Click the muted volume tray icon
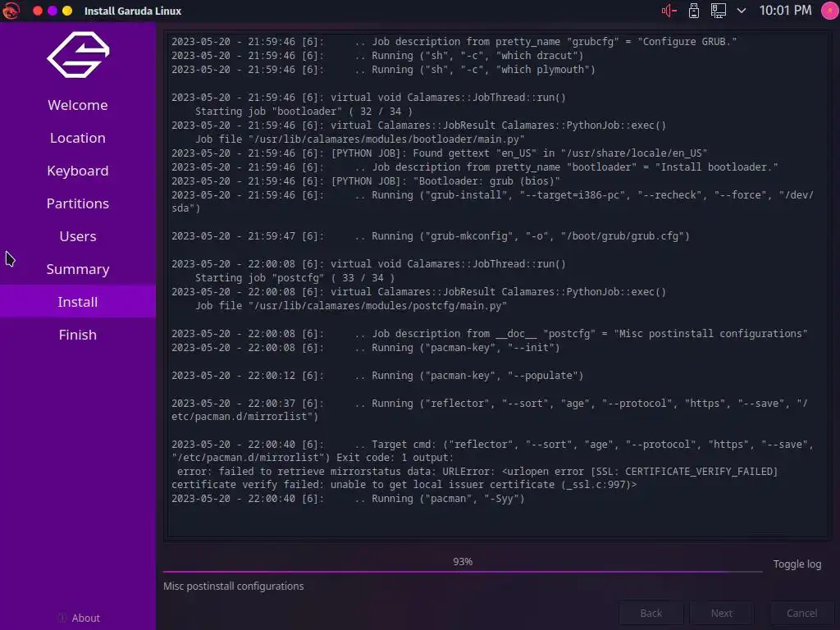This screenshot has width=840, height=630. point(669,11)
